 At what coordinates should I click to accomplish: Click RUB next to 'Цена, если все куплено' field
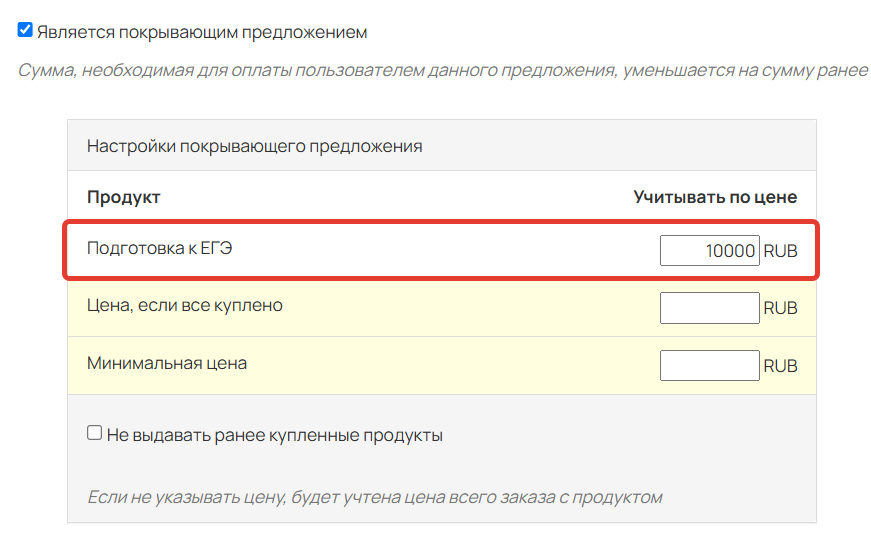(780, 308)
